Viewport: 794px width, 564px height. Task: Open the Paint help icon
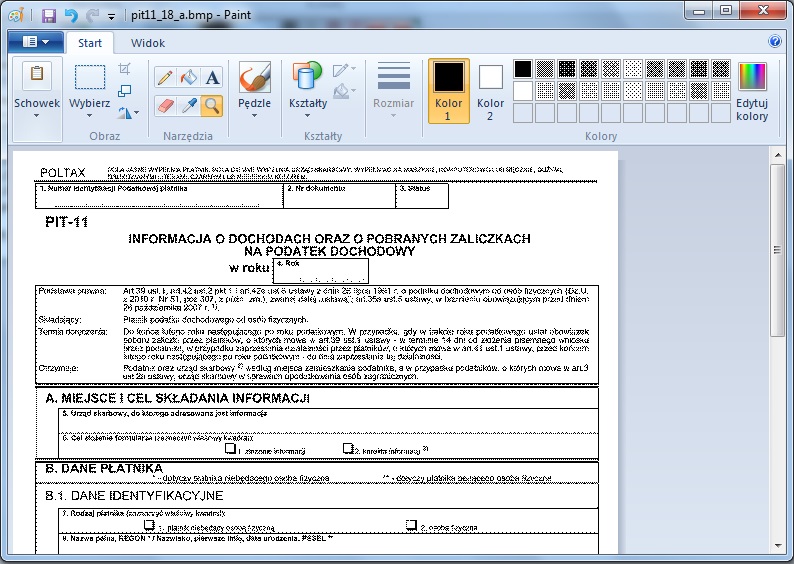pos(775,41)
